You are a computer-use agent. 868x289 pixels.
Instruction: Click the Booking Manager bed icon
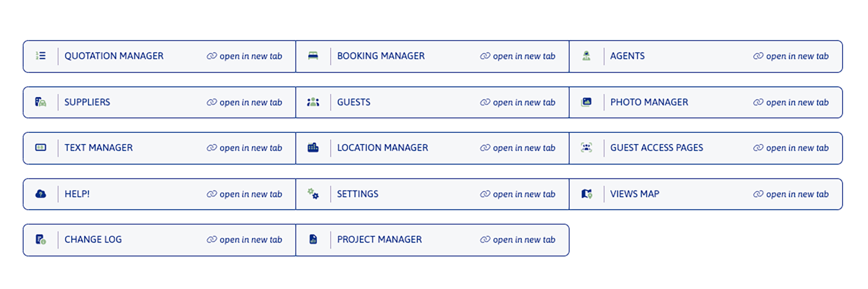click(x=313, y=56)
